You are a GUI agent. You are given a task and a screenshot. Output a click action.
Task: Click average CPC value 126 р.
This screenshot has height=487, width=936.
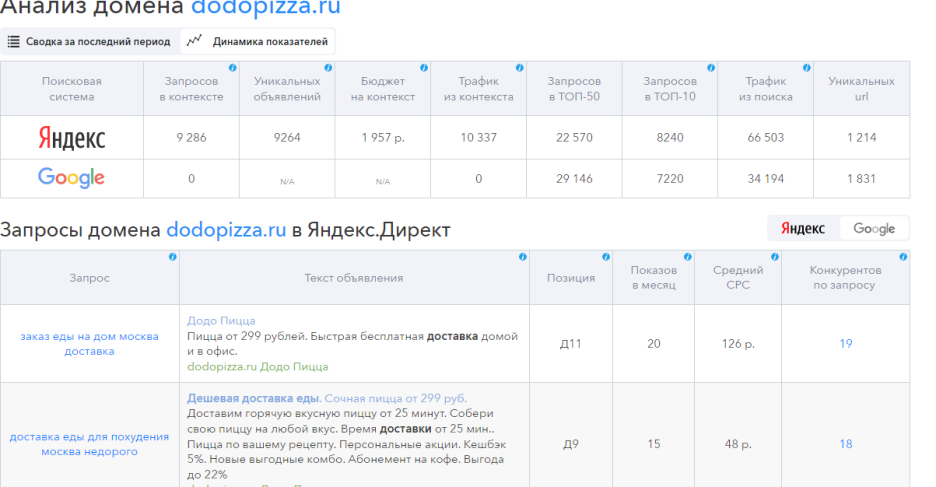[738, 344]
